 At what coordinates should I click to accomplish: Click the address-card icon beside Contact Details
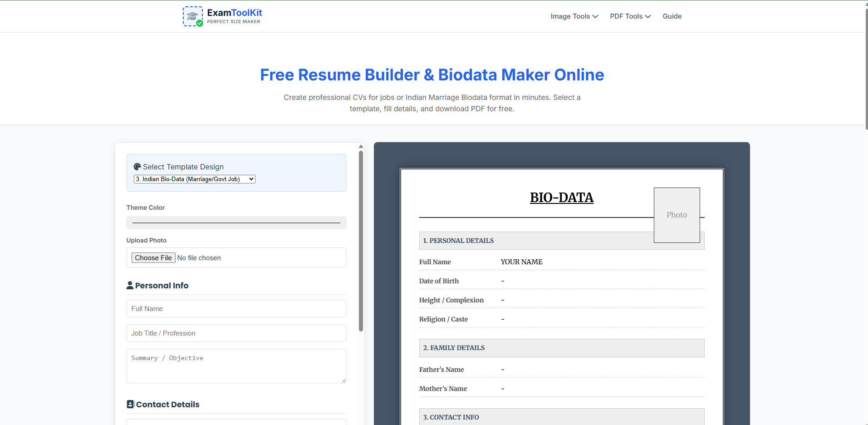coord(131,404)
